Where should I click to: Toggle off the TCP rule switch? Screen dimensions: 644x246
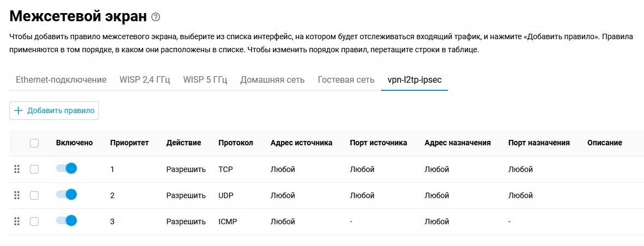click(x=66, y=169)
